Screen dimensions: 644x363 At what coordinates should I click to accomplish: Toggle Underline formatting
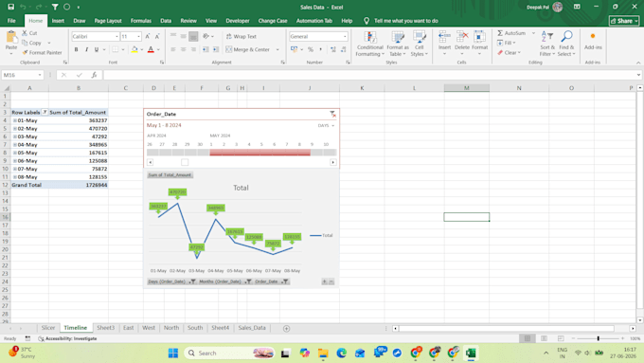pos(97,49)
